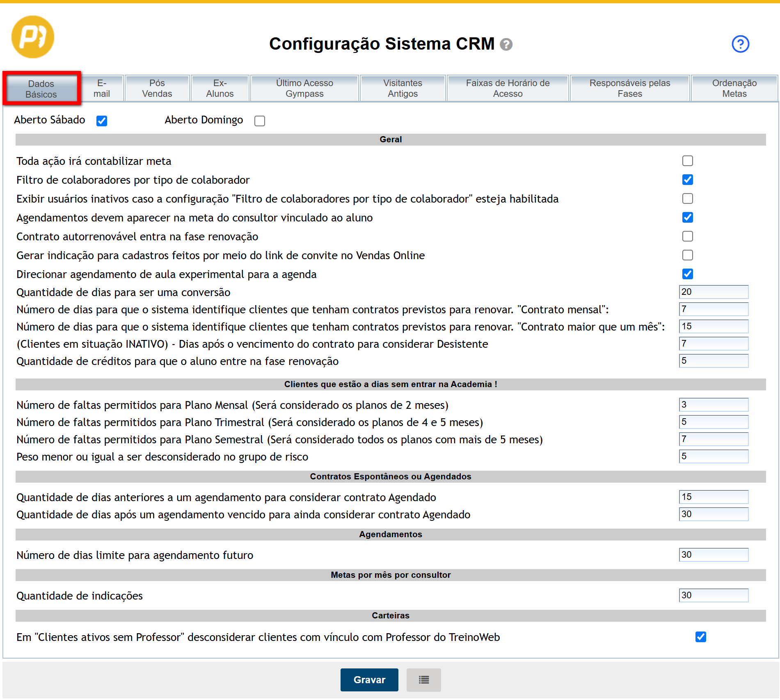
Task: Select the Plano Mensal faltas permitidos field
Action: click(x=714, y=405)
